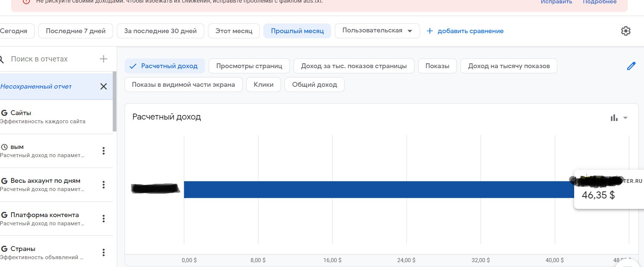Image resolution: width=644 pixels, height=267 pixels.
Task: Click the Подробнее link in the warning banner
Action: (x=599, y=2)
